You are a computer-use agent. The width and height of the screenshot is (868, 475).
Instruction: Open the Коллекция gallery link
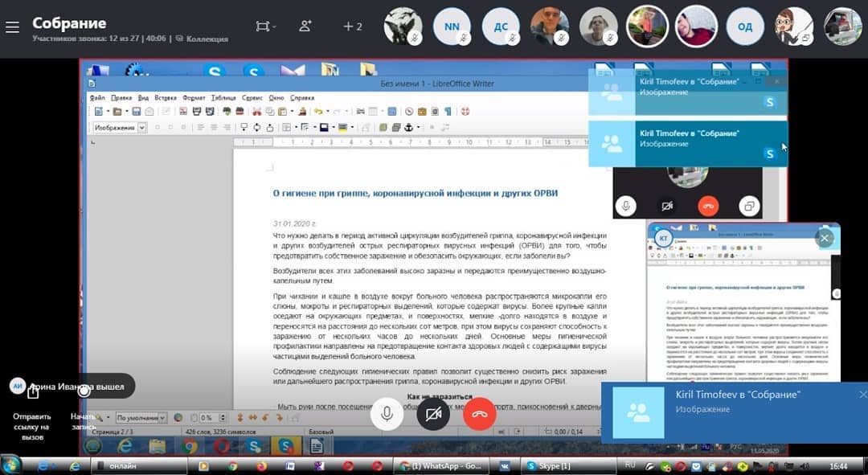tap(202, 39)
